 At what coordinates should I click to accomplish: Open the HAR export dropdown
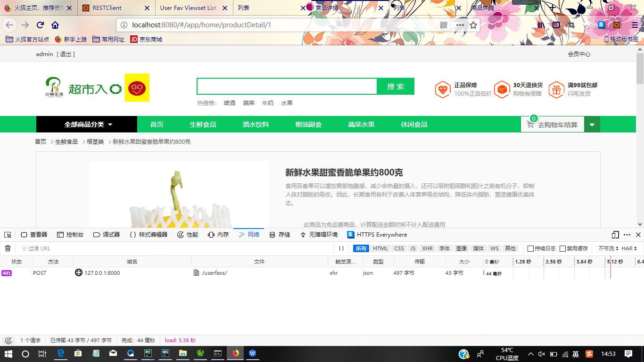pyautogui.click(x=630, y=248)
